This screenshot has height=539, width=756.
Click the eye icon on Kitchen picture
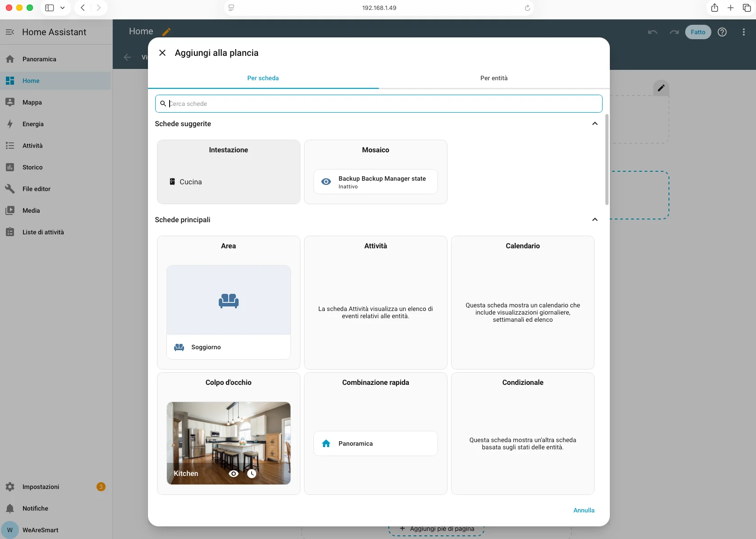234,474
